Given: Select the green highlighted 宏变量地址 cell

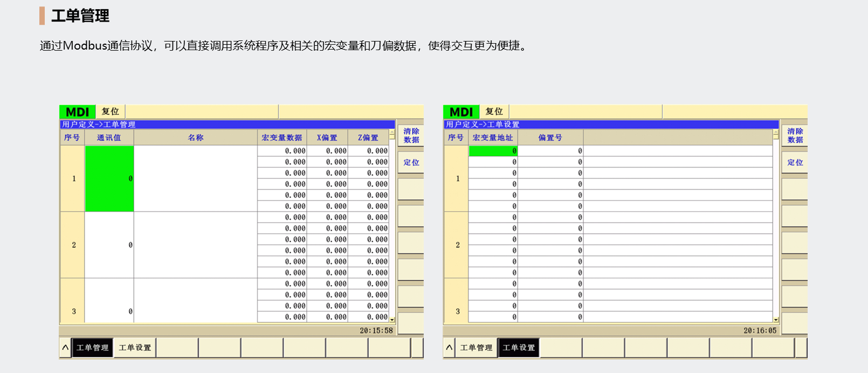Looking at the screenshot, I should coord(493,151).
